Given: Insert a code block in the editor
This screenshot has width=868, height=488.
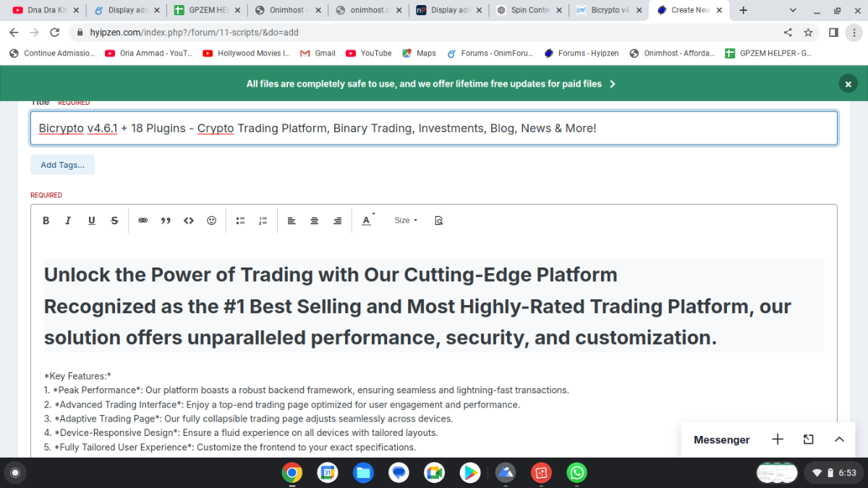Looking at the screenshot, I should [189, 221].
